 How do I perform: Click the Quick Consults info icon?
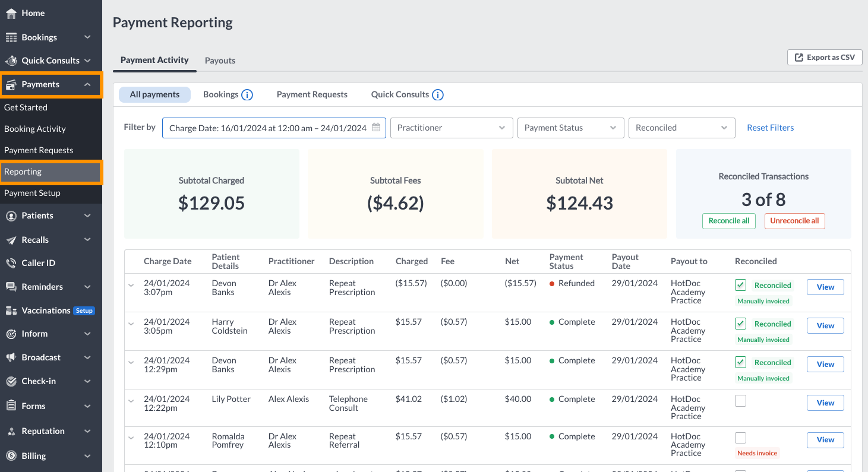pyautogui.click(x=438, y=95)
